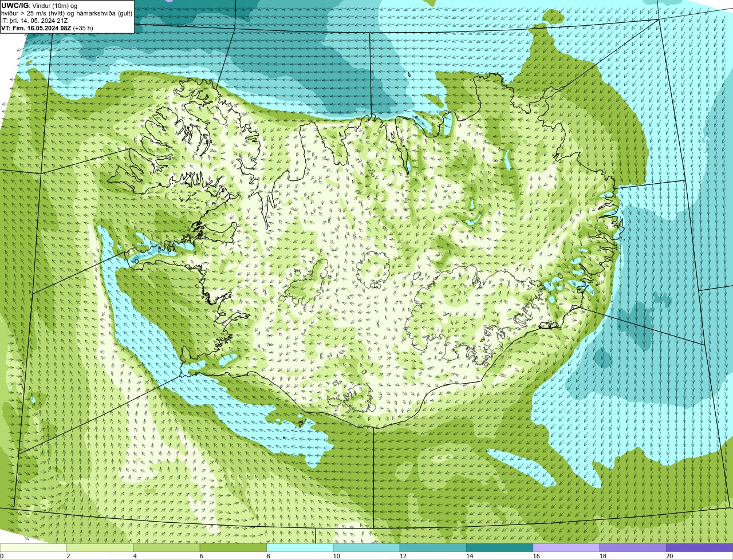Click the violet 18–20 m/s legend swatch
Viewport: 733px width, 560px height.
pyautogui.click(x=633, y=548)
